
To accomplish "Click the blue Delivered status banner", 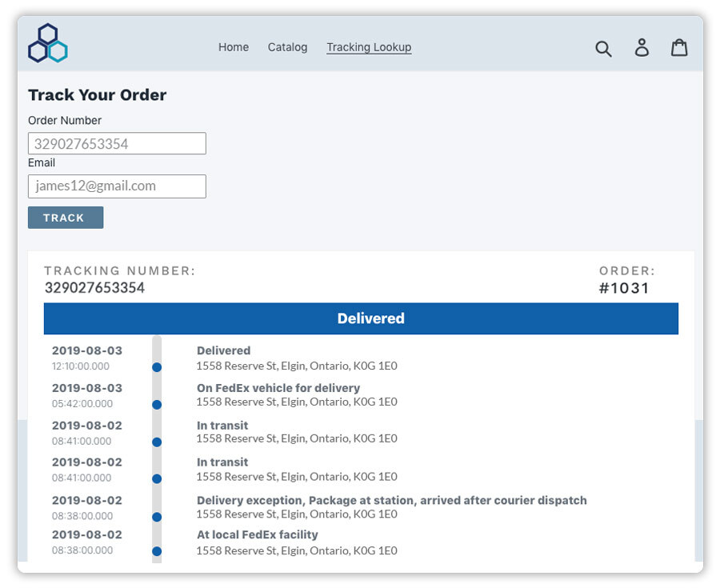I will tap(370, 318).
